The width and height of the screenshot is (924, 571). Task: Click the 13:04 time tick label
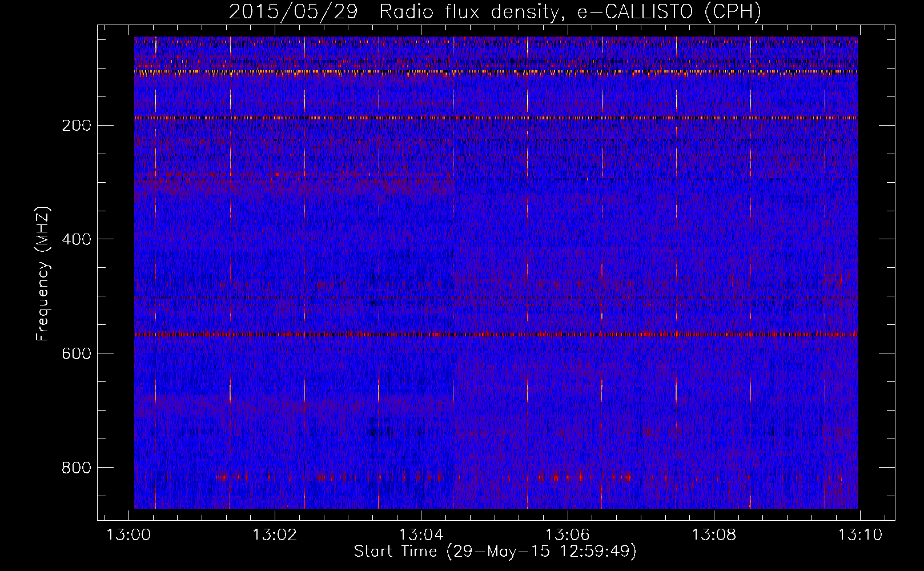(421, 535)
